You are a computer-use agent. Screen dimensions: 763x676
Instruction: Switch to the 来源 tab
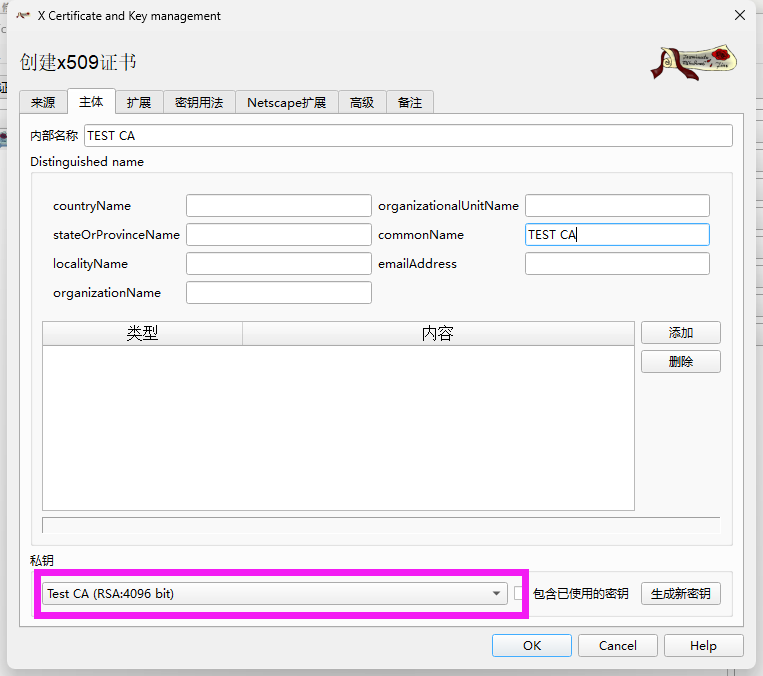point(43,102)
